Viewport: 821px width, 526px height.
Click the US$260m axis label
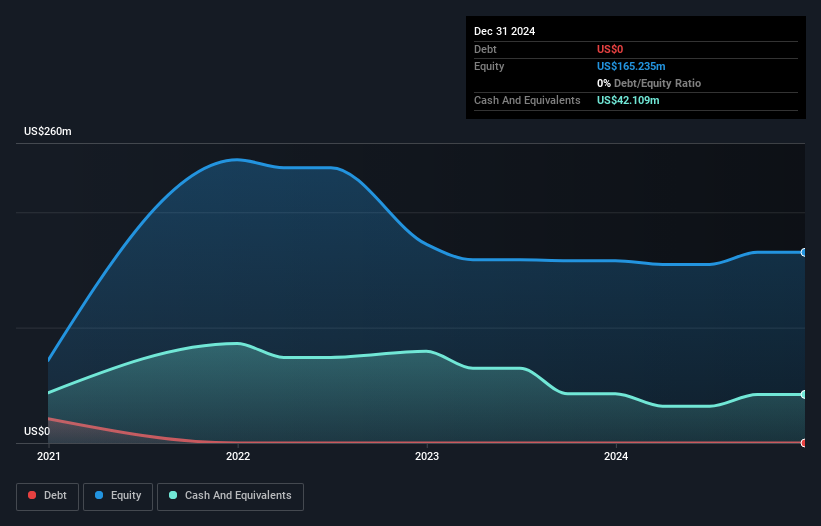point(48,131)
